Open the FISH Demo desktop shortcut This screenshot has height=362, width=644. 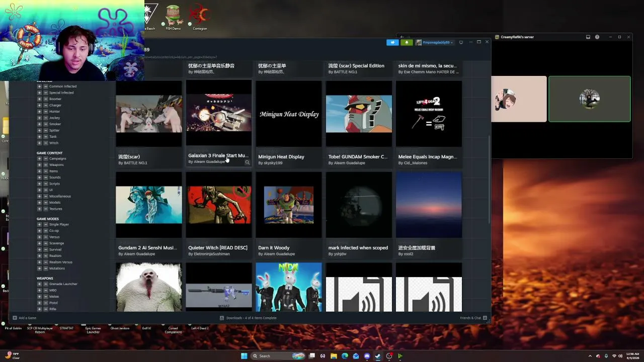(x=173, y=17)
